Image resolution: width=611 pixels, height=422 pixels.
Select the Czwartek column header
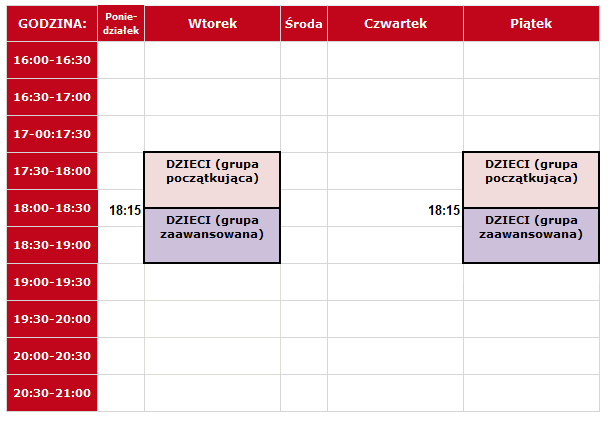coord(396,23)
